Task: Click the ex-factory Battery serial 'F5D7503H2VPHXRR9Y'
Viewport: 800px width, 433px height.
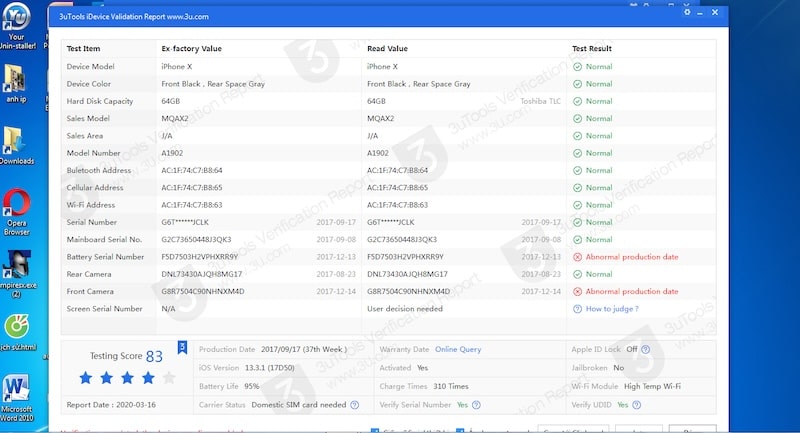Action: point(199,257)
